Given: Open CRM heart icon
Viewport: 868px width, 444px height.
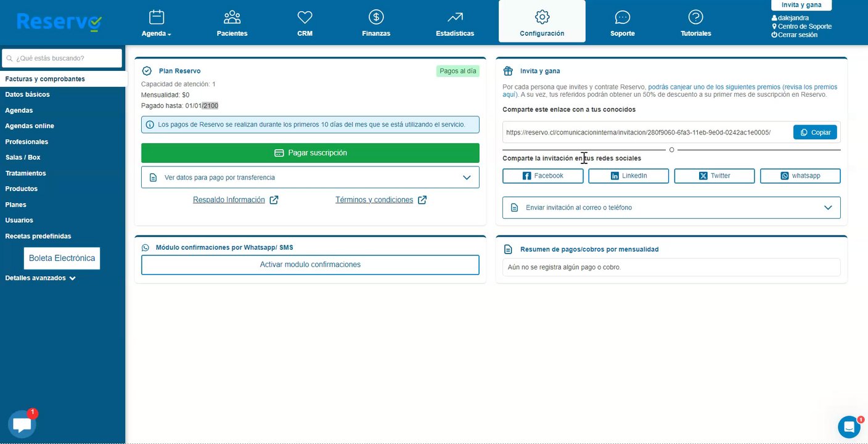Looking at the screenshot, I should pyautogui.click(x=305, y=17).
